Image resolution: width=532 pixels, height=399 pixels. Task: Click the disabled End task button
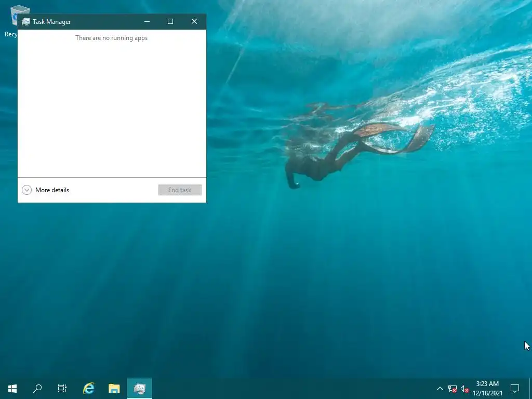click(x=180, y=190)
